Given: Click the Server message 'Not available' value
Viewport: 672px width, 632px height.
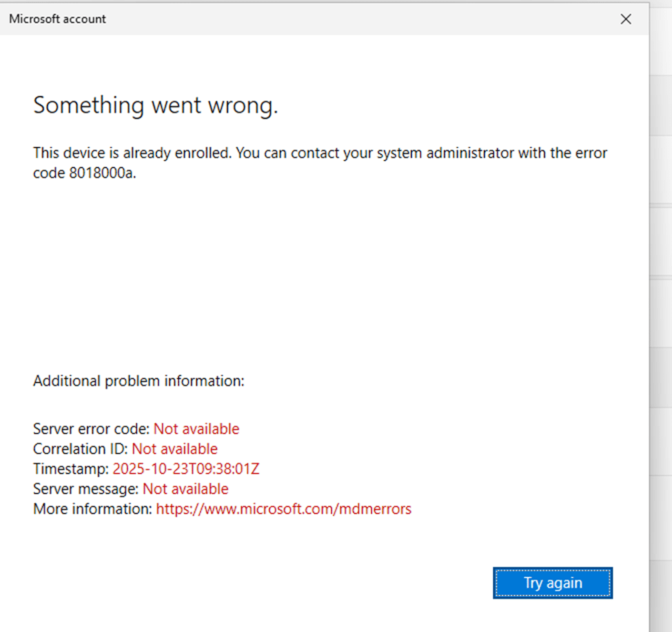Looking at the screenshot, I should [x=185, y=489].
